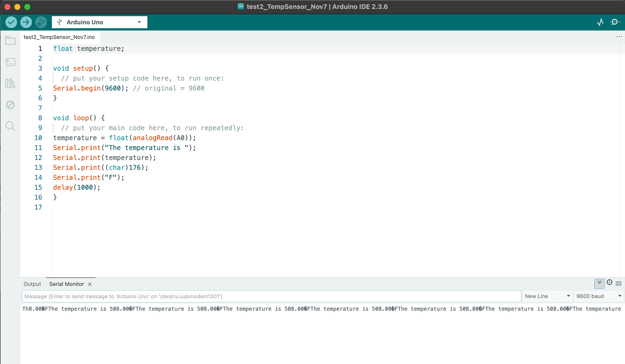Select the test2_TempSensor_Nov7.ino tab
This screenshot has width=625, height=364.
tap(59, 37)
